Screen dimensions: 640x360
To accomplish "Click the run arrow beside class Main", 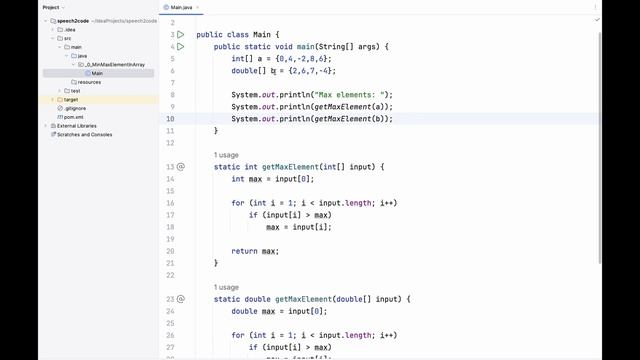I will coord(181,35).
